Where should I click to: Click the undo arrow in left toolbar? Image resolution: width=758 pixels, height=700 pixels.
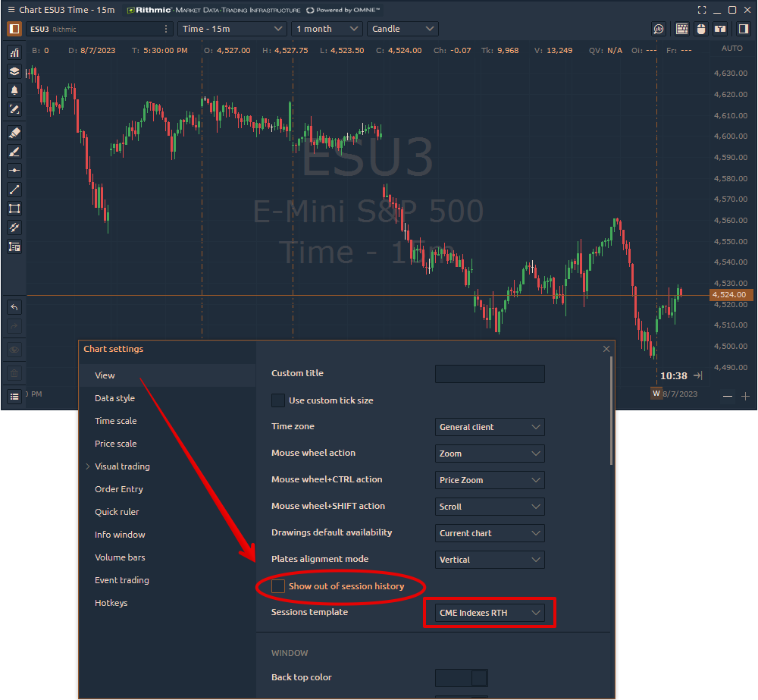(x=14, y=307)
